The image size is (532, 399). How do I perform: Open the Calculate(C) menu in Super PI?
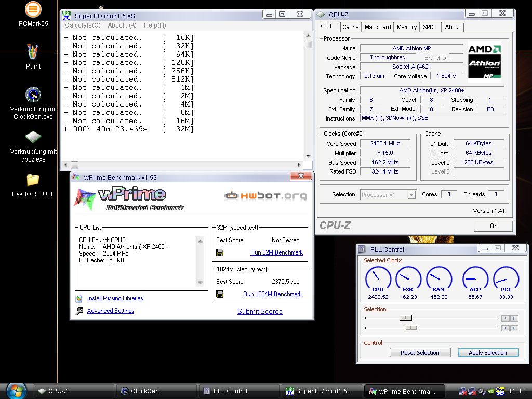83,25
